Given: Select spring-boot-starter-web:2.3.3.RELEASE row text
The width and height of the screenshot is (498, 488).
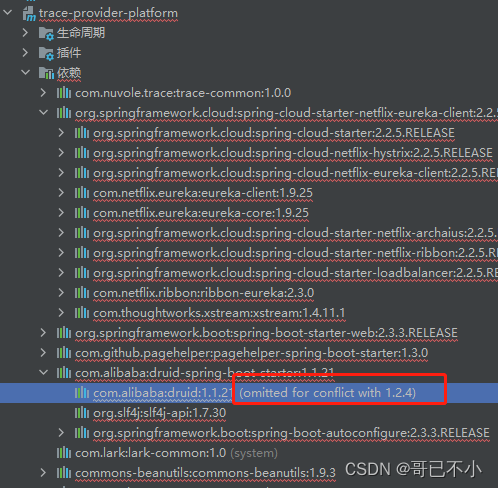Looking at the screenshot, I should pyautogui.click(x=266, y=333).
